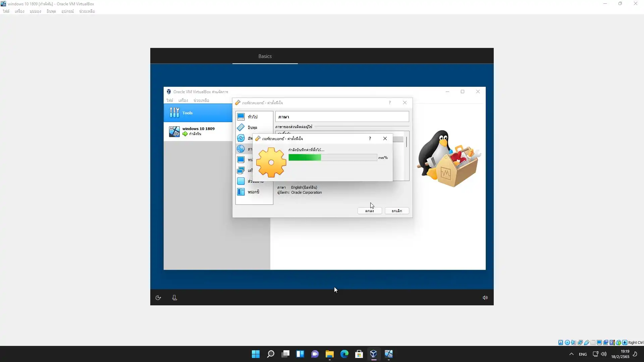
Task: Click the optical disc status bar icon
Action: coord(567,343)
